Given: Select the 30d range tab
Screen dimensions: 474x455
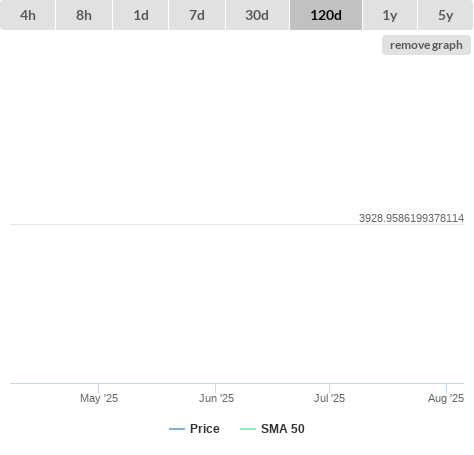Looking at the screenshot, I should [257, 15].
